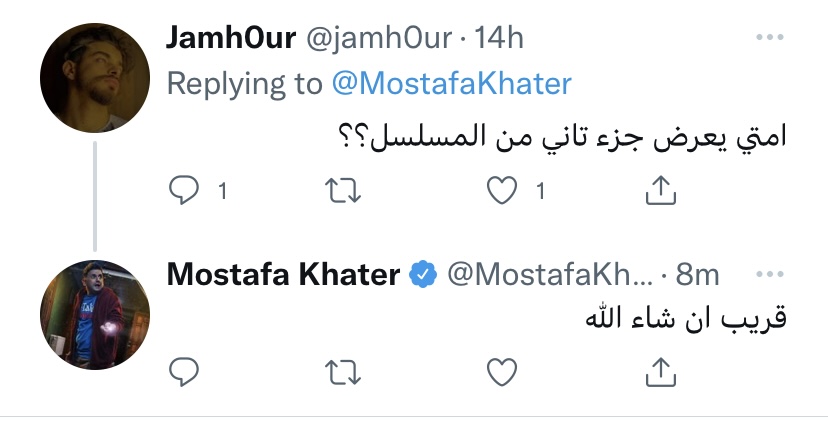Image resolution: width=828 pixels, height=427 pixels.
Task: Click the Arabic text of Mostafa Khater's reply
Action: pyautogui.click(x=686, y=318)
